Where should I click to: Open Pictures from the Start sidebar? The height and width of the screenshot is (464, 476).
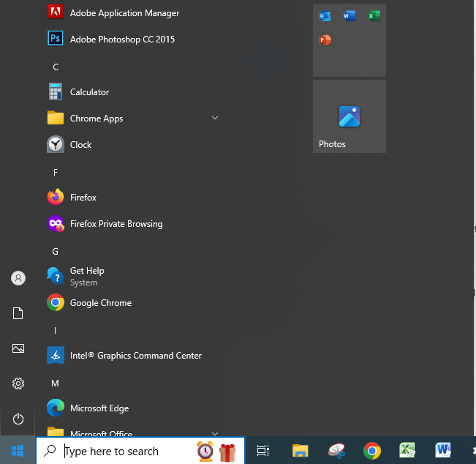(18, 348)
